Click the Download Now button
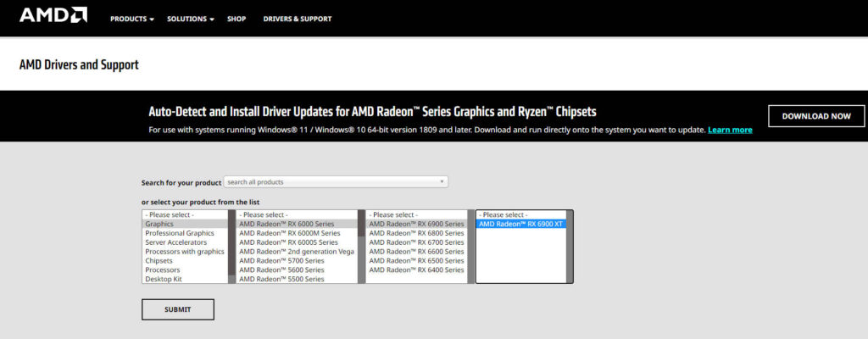 [816, 116]
